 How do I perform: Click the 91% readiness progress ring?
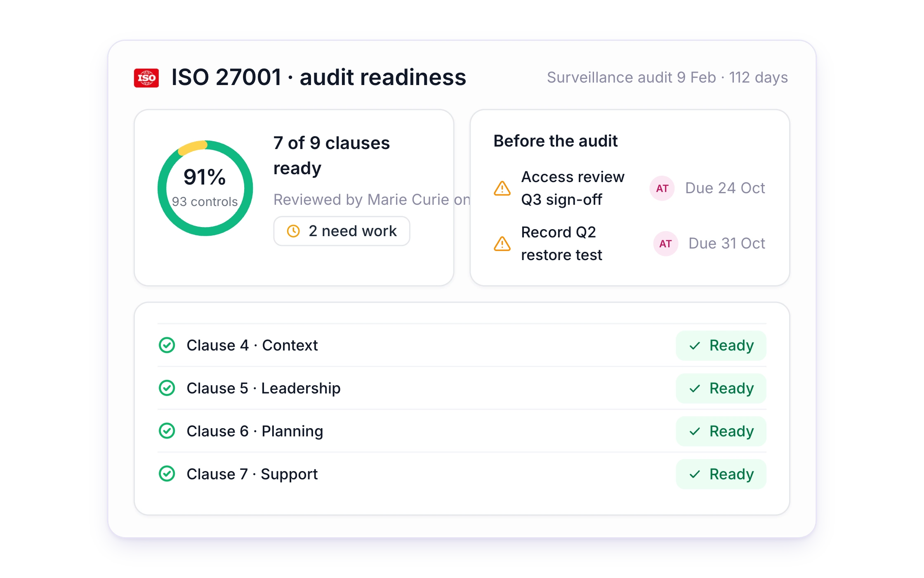click(205, 188)
